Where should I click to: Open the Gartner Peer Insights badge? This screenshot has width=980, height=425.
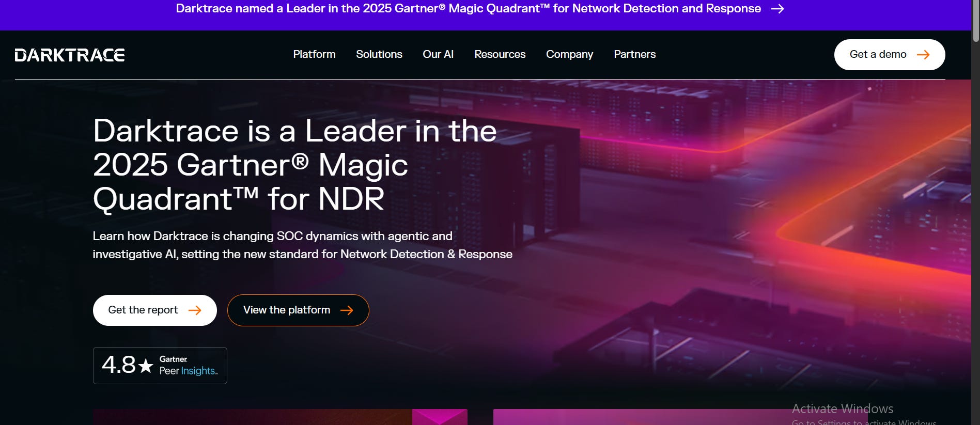click(160, 366)
